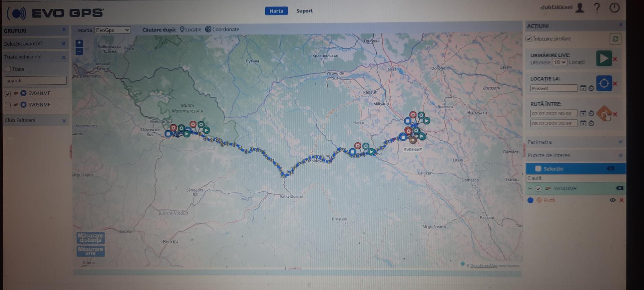The image size is (644, 290).
Task: Open the help question mark icon
Action: tap(597, 8)
